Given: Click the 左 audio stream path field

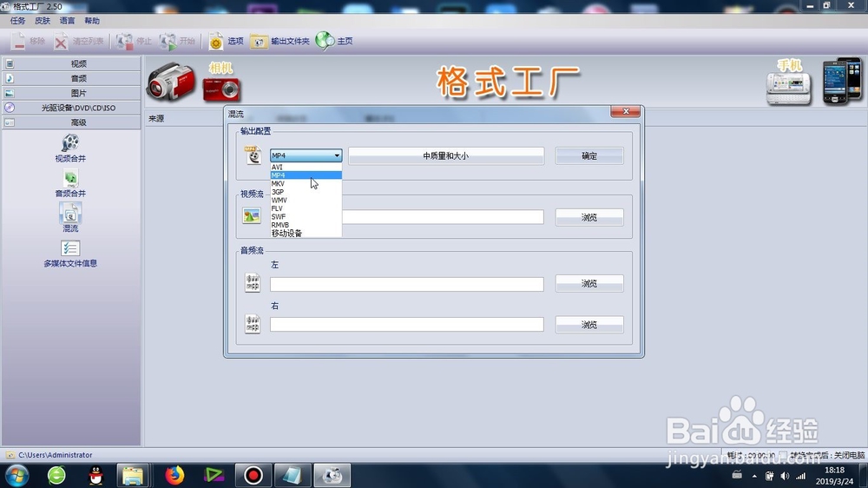Looking at the screenshot, I should (407, 284).
